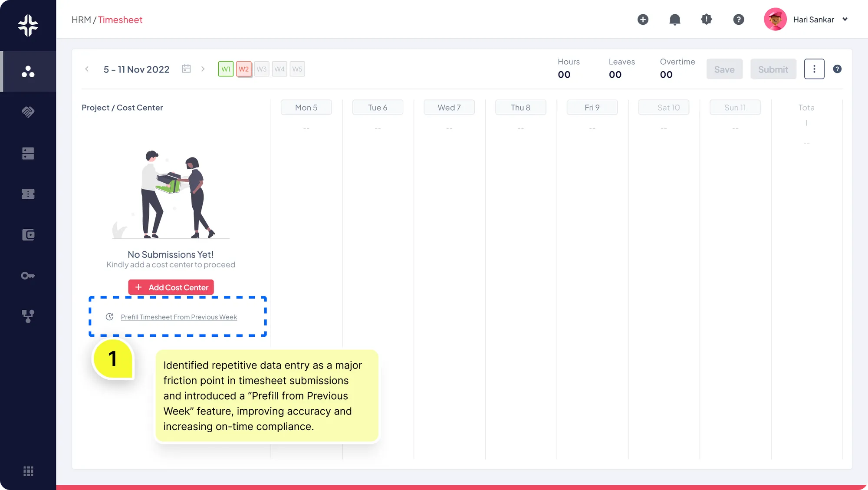Click Prefill Timesheet From Previous Week link
868x490 pixels.
[179, 317]
